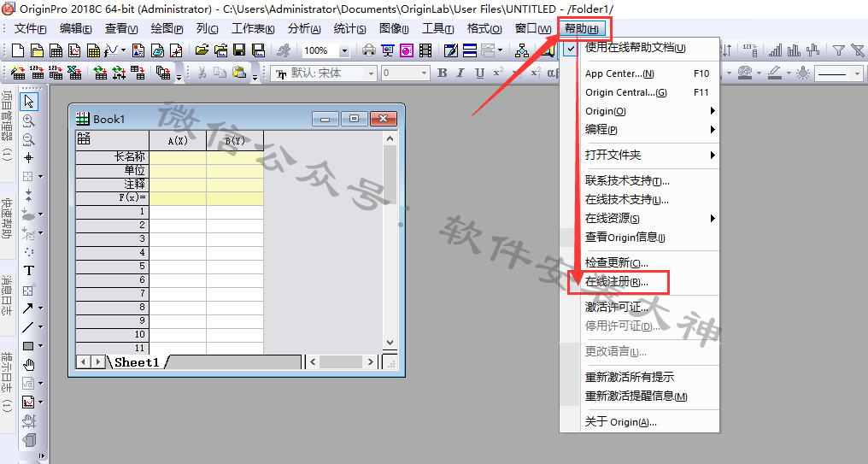The width and height of the screenshot is (868, 464).
Task: Cut the selection with the scissors icon
Action: 202,73
